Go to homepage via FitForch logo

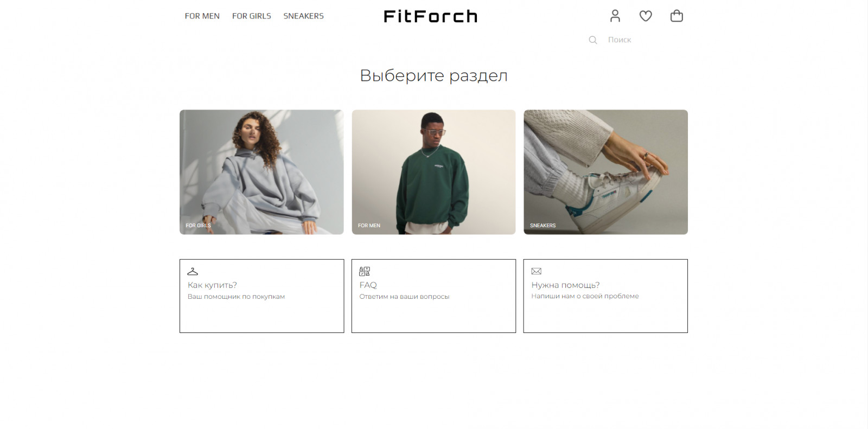pyautogui.click(x=431, y=16)
